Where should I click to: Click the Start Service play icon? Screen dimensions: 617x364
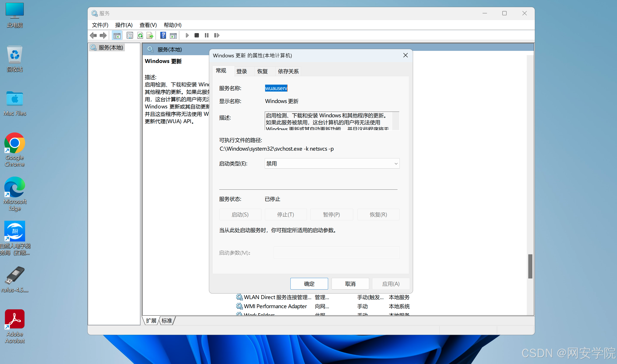click(x=187, y=35)
